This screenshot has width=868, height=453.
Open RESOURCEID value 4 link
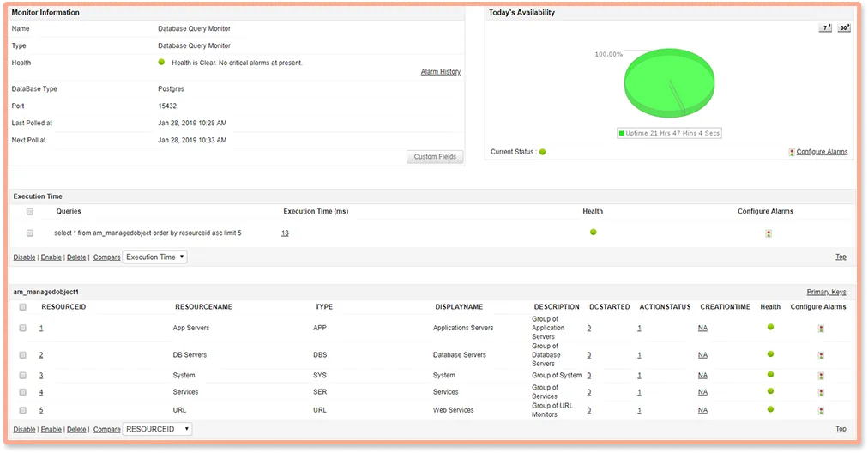pos(41,393)
